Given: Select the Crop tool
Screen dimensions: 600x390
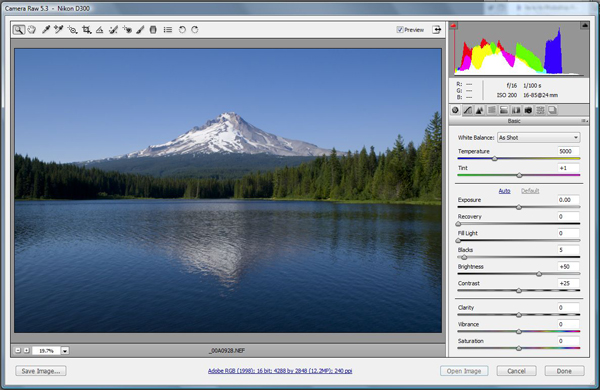Looking at the screenshot, I should tap(87, 29).
